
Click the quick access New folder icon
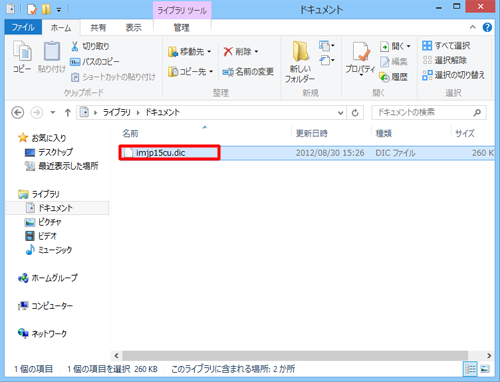click(x=46, y=10)
